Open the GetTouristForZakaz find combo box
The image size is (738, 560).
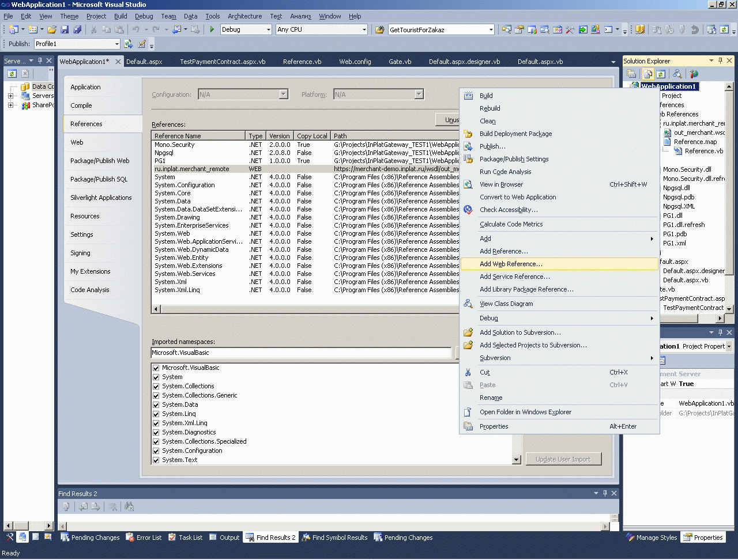[441, 29]
